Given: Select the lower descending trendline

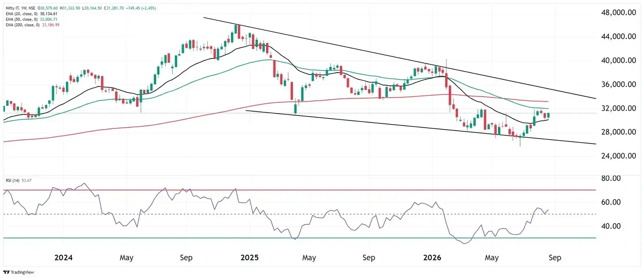Looking at the screenshot, I should pyautogui.click(x=421, y=127).
